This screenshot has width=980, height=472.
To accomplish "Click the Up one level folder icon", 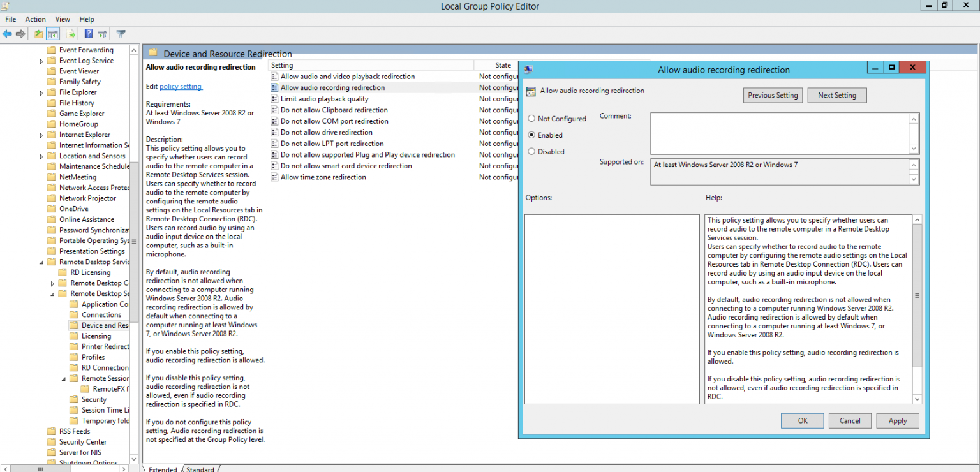I will 38,34.
